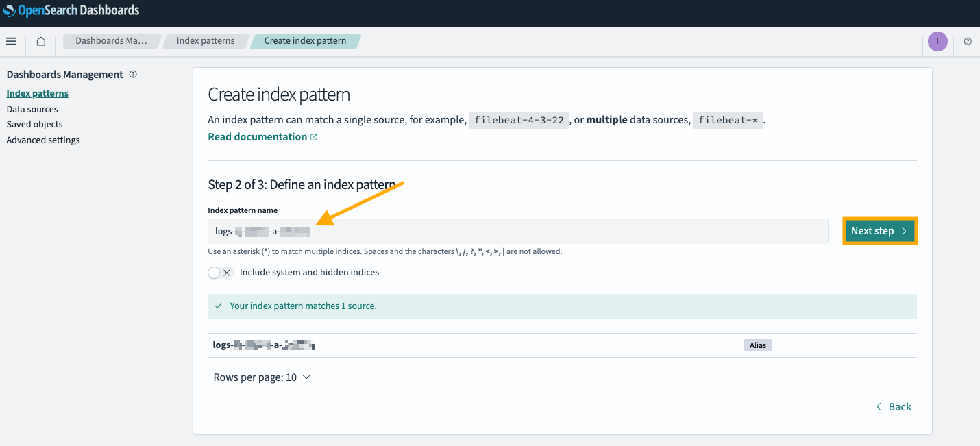The height and width of the screenshot is (446, 980).
Task: Go to the Home icon
Action: (x=41, y=41)
